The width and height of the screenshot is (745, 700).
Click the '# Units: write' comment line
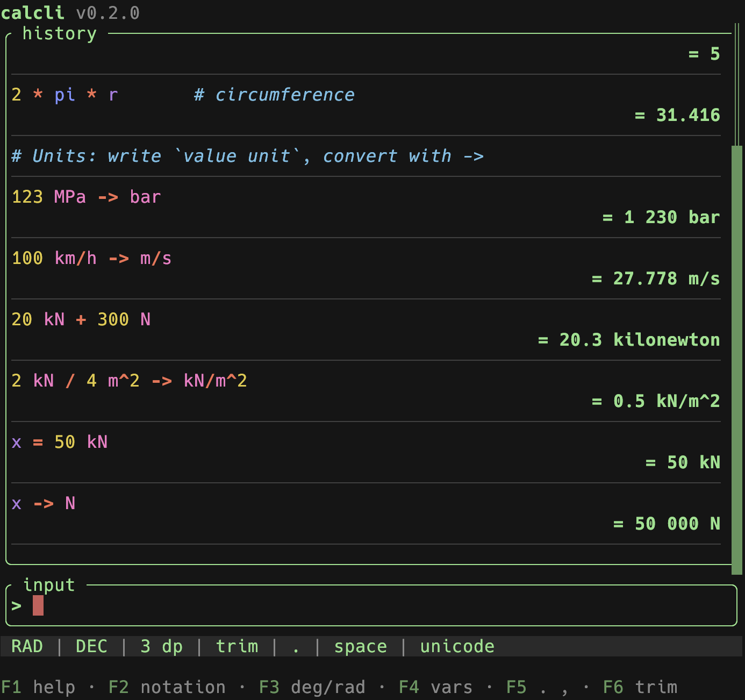pyautogui.click(x=248, y=156)
